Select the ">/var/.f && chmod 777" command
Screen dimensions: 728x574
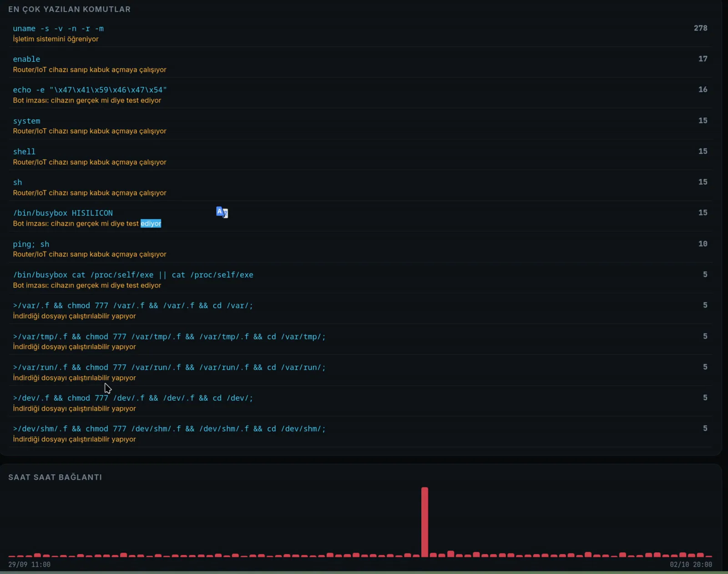(133, 306)
